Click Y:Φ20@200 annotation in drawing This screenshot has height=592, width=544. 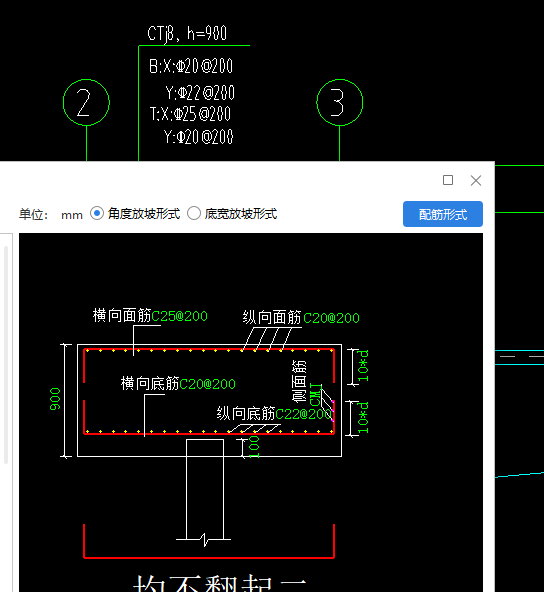pos(199,136)
